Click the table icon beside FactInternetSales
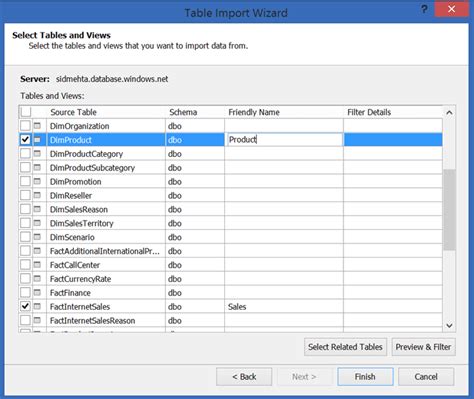This screenshot has width=474, height=399. click(x=37, y=306)
